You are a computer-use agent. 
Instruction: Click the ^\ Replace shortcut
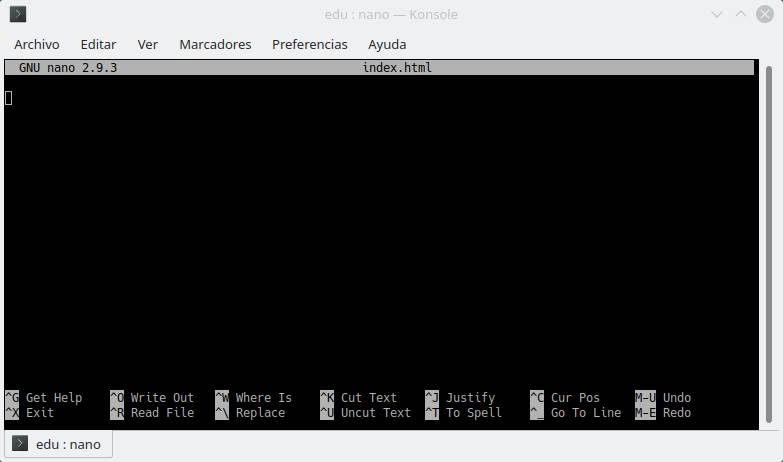pyautogui.click(x=250, y=413)
